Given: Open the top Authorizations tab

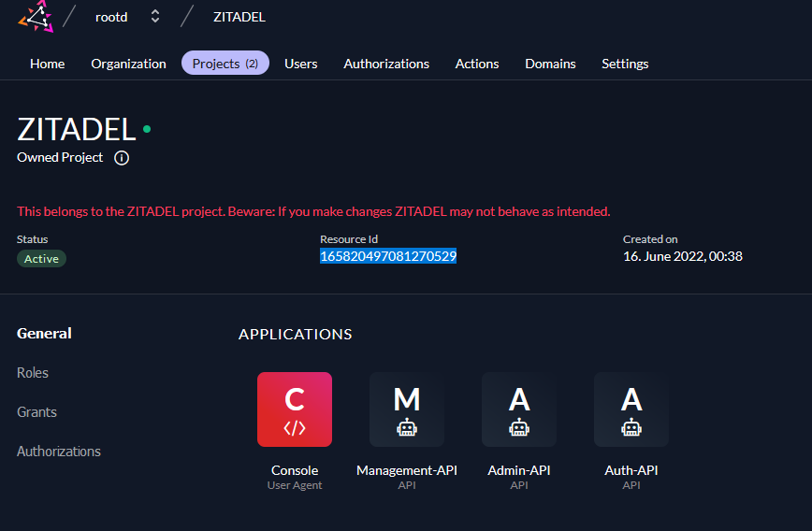Looking at the screenshot, I should pyautogui.click(x=386, y=64).
